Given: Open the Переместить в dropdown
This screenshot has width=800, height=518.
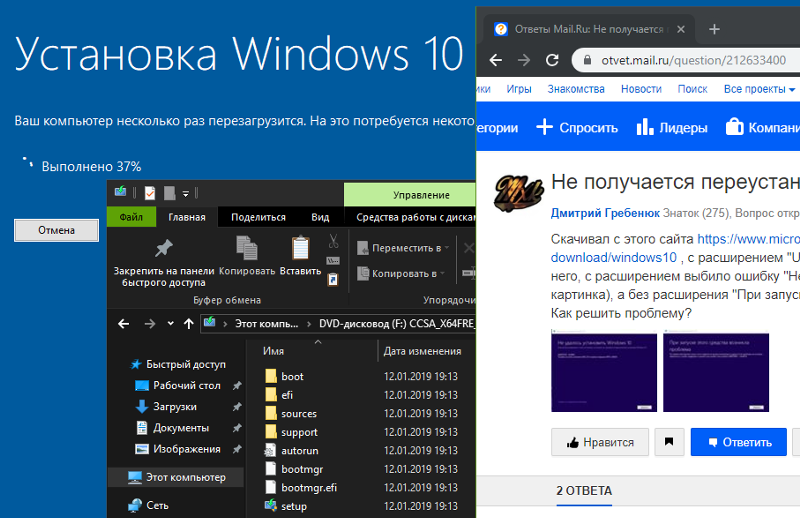Looking at the screenshot, I should click(404, 248).
